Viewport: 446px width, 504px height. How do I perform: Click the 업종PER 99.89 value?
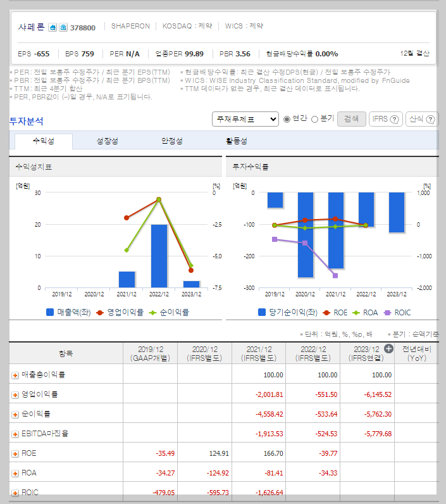tap(180, 54)
